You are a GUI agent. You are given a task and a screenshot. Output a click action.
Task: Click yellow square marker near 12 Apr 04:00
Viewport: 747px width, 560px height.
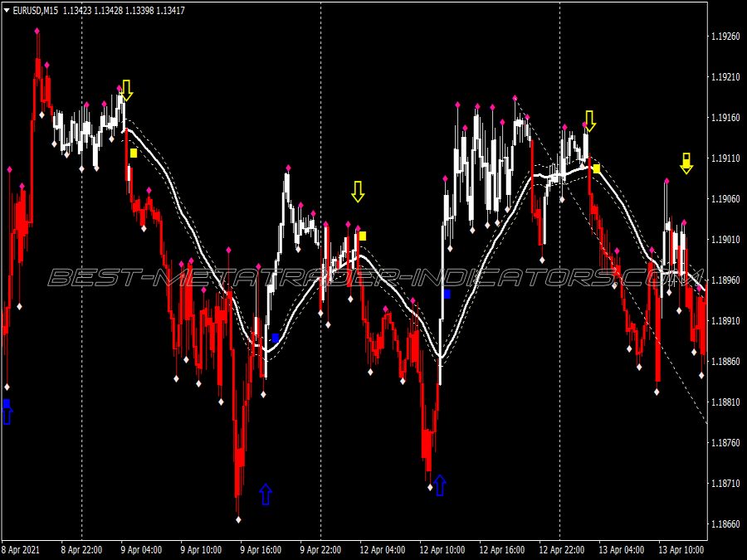click(363, 236)
